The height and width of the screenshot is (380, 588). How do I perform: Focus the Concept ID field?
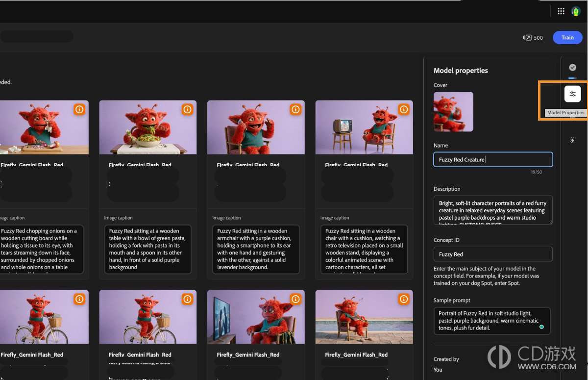(x=493, y=254)
